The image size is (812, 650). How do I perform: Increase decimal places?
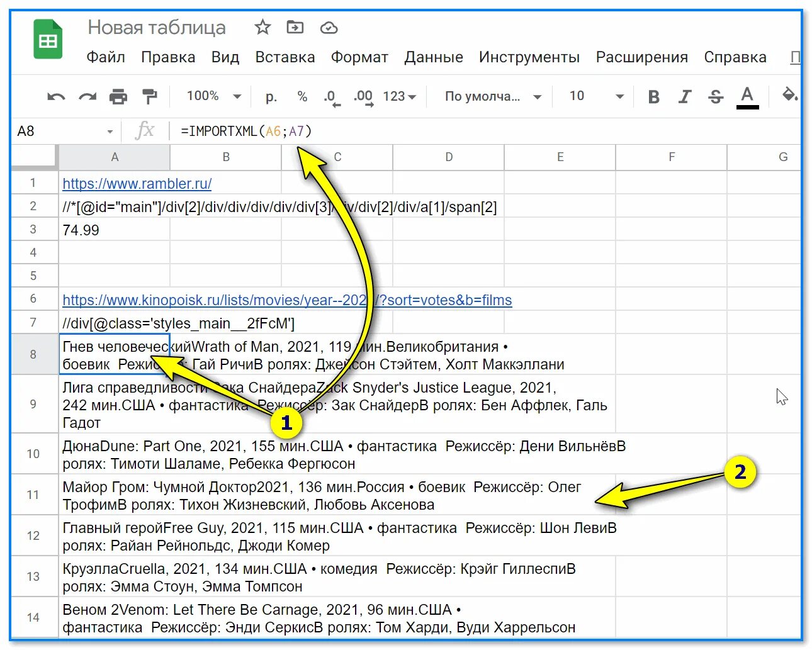tap(363, 98)
